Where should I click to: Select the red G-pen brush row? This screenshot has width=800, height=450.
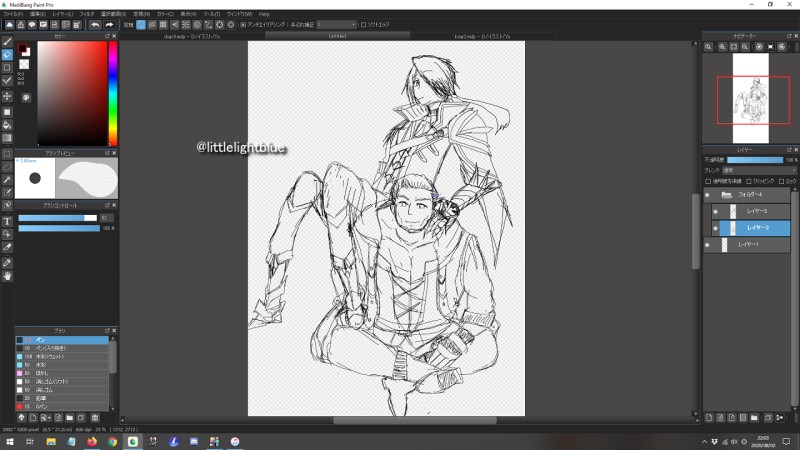[x=62, y=407]
